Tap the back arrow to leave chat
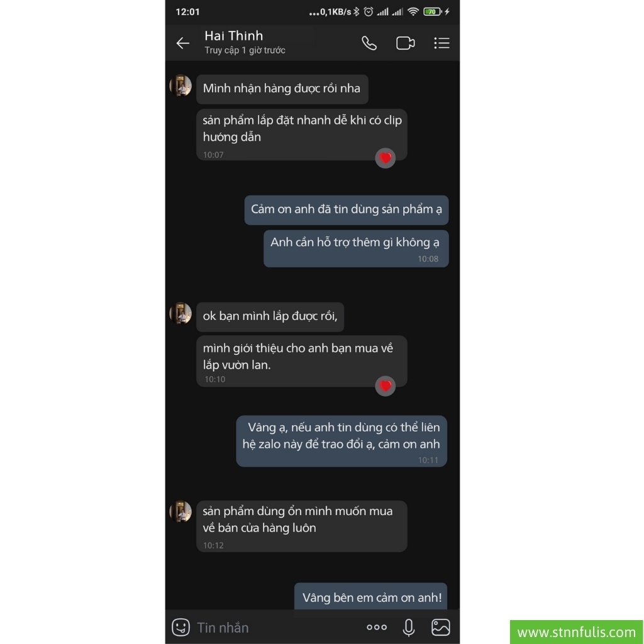The height and width of the screenshot is (644, 644). pos(183,43)
